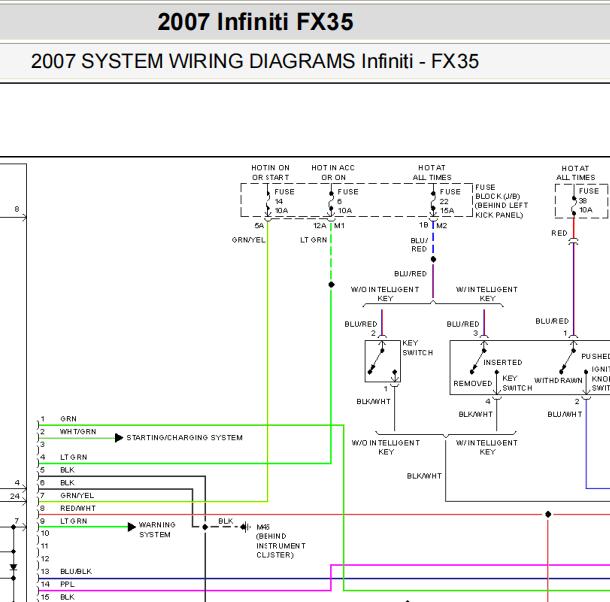Click the ground symbol next to M46
Image resolution: width=610 pixels, height=602 pixels.
[246, 527]
